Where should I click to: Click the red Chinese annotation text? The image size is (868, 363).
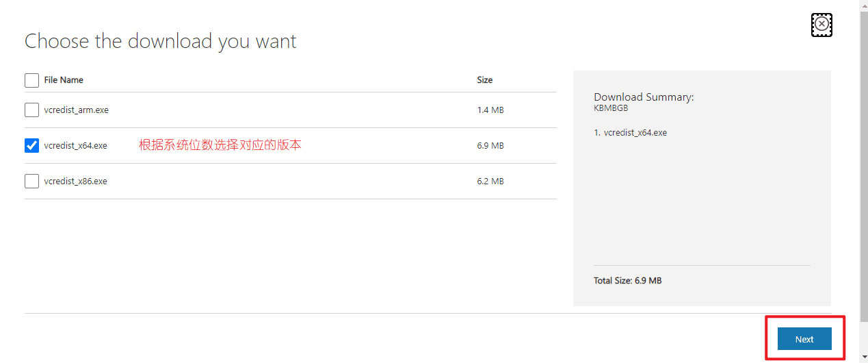(220, 145)
